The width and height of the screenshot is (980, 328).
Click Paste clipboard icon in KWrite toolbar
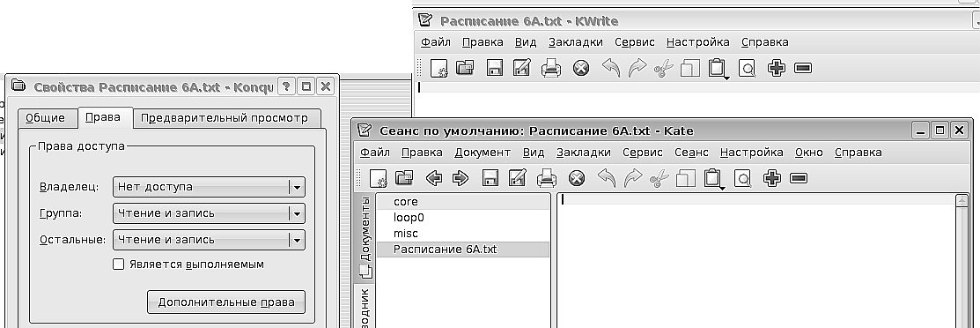coord(718,68)
